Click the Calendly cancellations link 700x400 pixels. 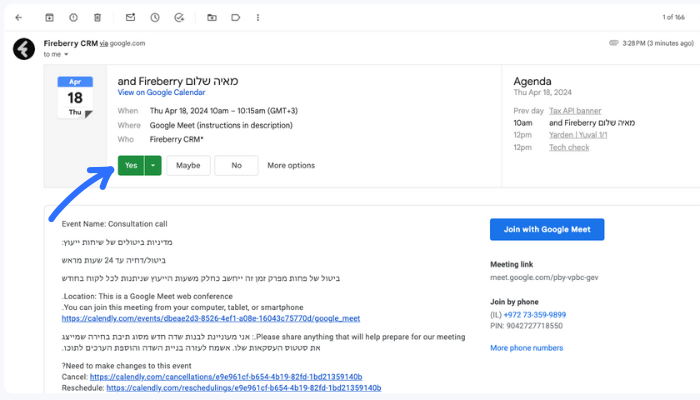pos(226,377)
